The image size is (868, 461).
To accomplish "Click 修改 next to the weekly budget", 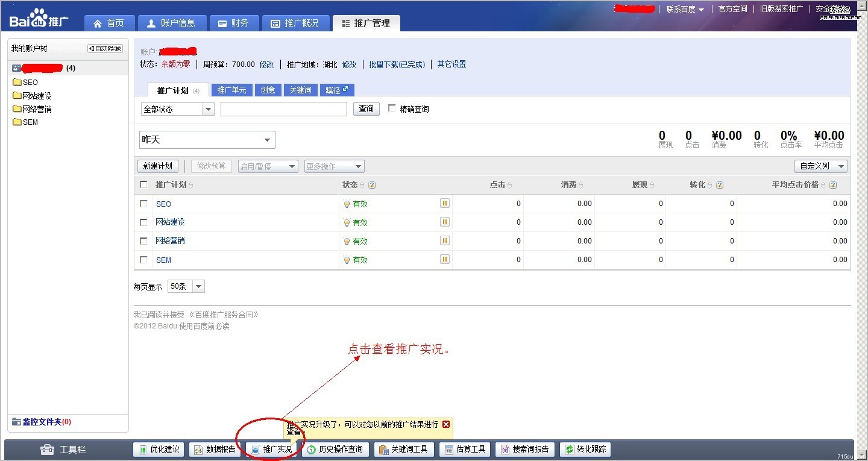I will click(266, 64).
